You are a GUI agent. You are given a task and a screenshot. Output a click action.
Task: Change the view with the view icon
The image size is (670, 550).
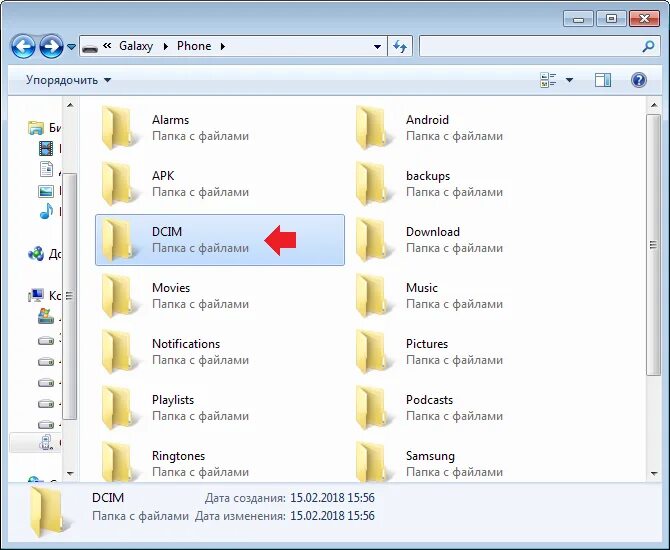tap(549, 80)
